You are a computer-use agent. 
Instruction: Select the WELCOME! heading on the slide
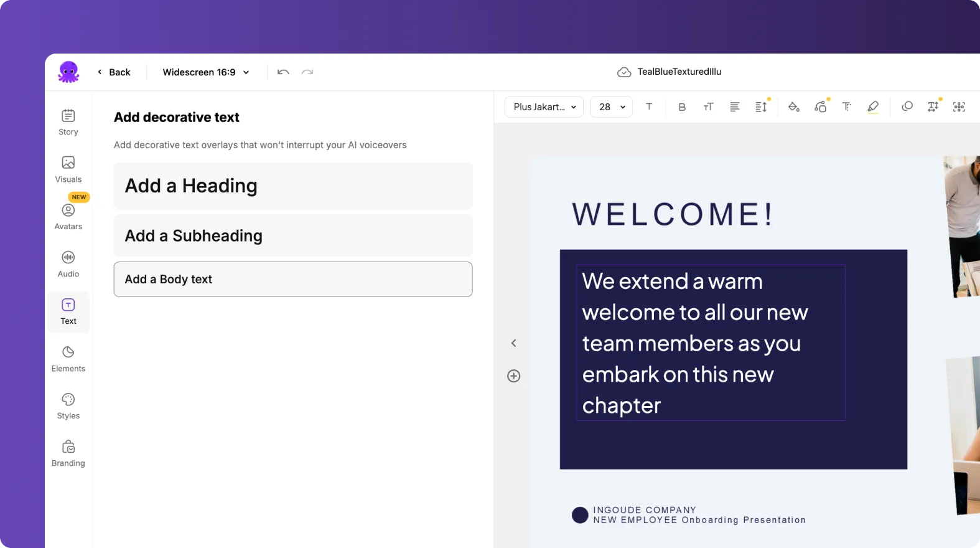tap(672, 215)
